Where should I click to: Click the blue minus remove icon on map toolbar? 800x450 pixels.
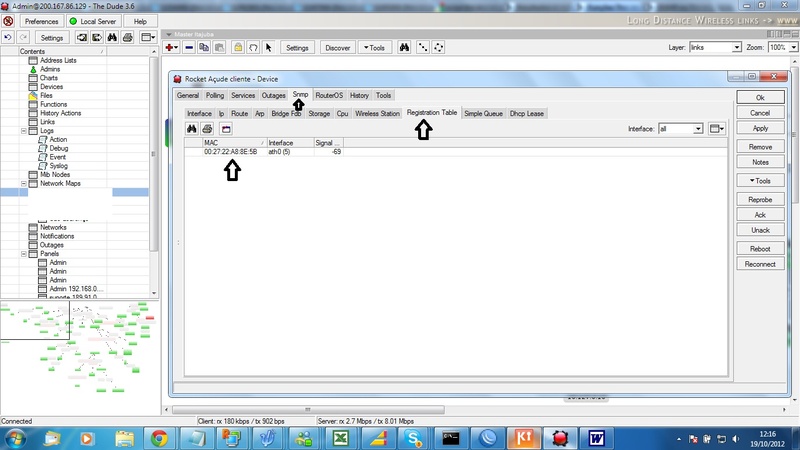coord(189,47)
